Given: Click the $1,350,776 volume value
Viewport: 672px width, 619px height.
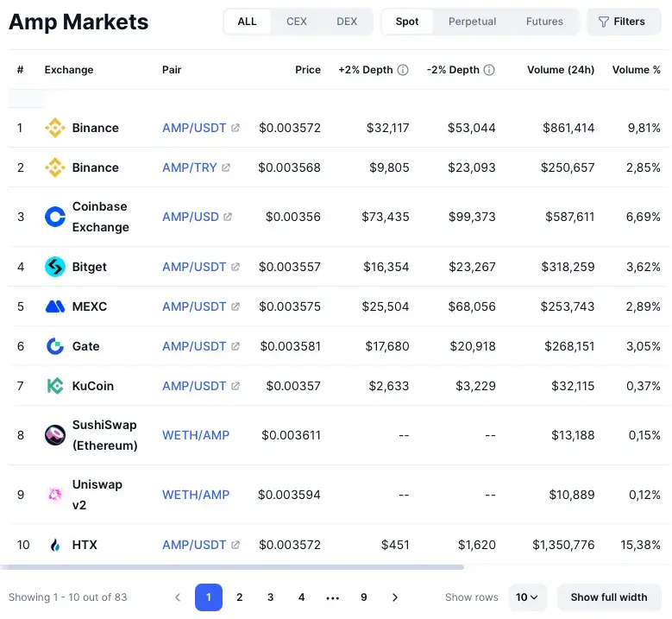Looking at the screenshot, I should (563, 545).
